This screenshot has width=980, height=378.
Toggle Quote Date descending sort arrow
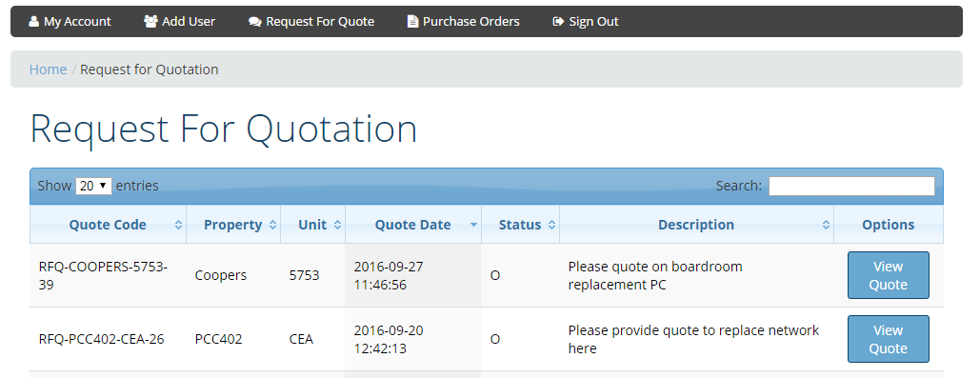tap(473, 225)
